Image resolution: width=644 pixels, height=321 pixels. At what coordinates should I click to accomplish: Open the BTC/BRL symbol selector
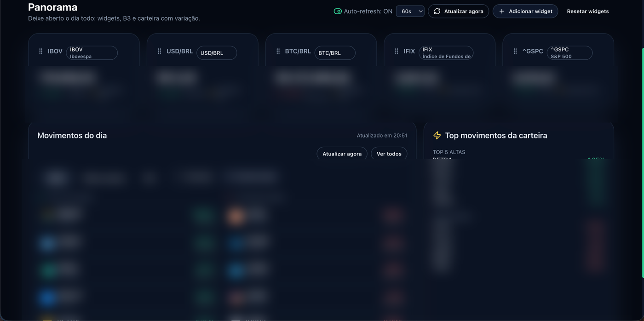coord(335,53)
